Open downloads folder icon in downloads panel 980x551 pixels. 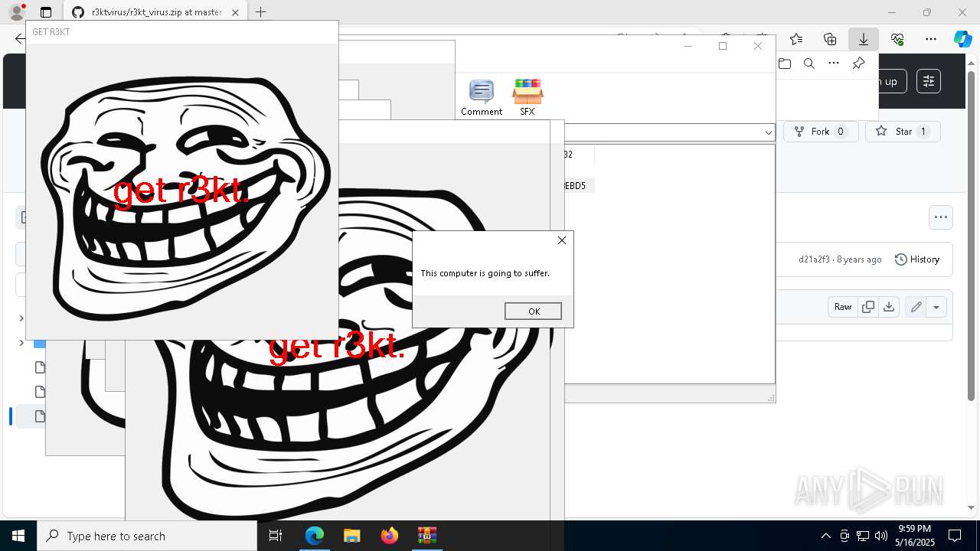click(x=785, y=64)
